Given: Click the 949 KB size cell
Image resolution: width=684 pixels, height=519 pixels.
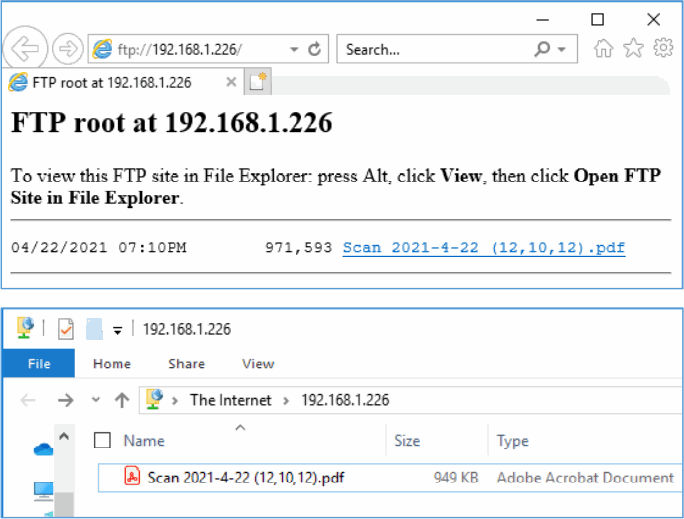Looking at the screenshot, I should [456, 478].
